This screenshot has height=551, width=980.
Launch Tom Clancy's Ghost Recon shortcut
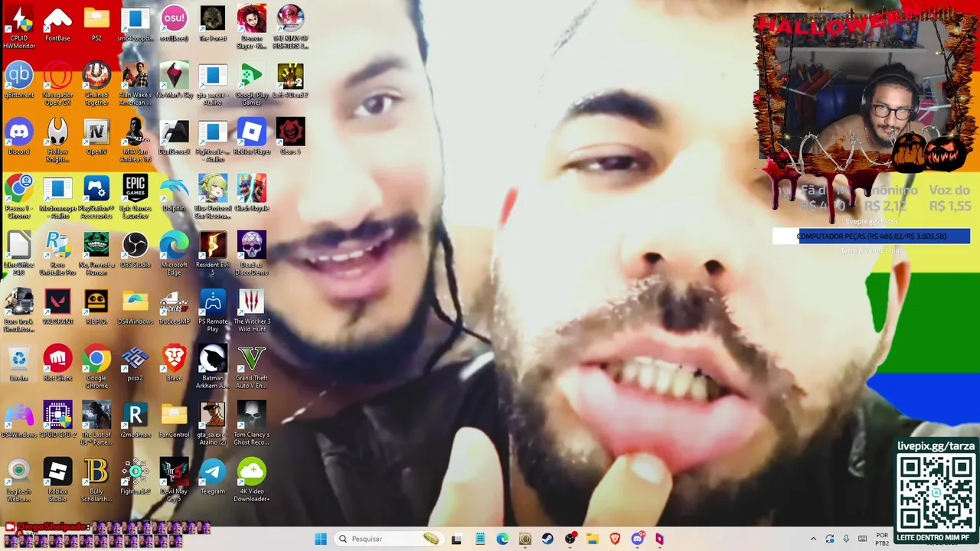251,423
